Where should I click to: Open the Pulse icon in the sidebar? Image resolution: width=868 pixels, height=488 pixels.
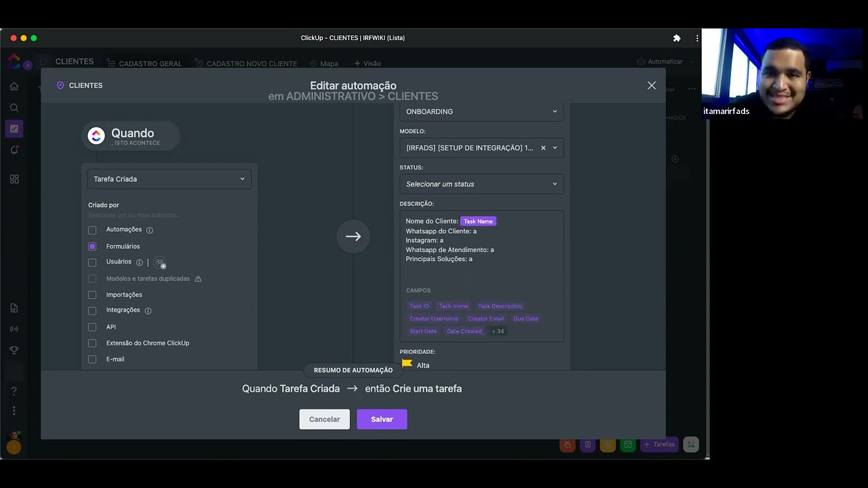14,329
